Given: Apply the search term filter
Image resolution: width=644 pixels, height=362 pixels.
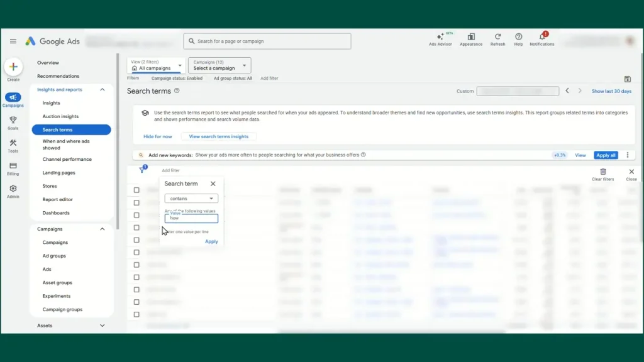Looking at the screenshot, I should pyautogui.click(x=211, y=241).
